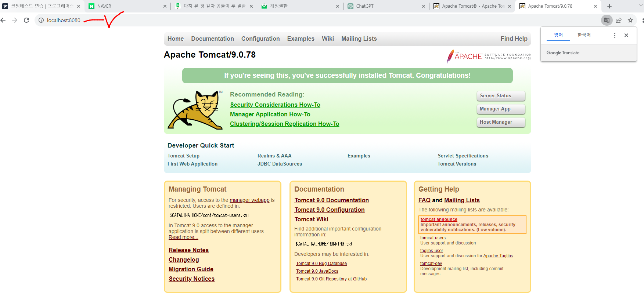The image size is (644, 294).
Task: Switch to the ChatGPT tab
Action: coord(386,6)
